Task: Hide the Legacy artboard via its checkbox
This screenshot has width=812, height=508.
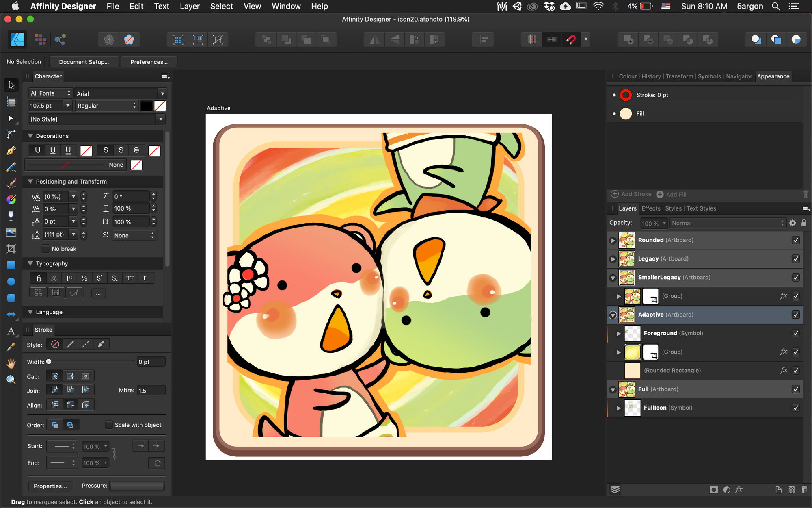Action: pyautogui.click(x=795, y=259)
